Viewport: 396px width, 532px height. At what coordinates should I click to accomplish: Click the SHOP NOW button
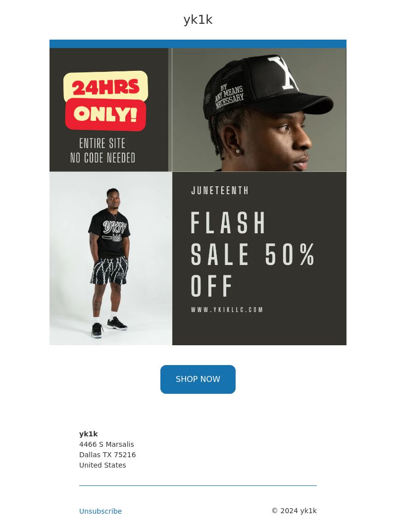(198, 379)
